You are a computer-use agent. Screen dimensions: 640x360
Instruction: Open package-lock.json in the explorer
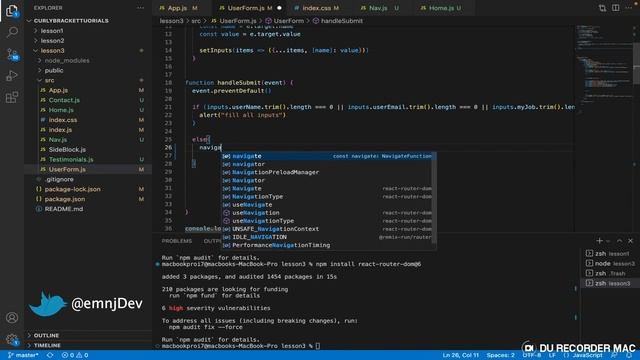(x=72, y=189)
